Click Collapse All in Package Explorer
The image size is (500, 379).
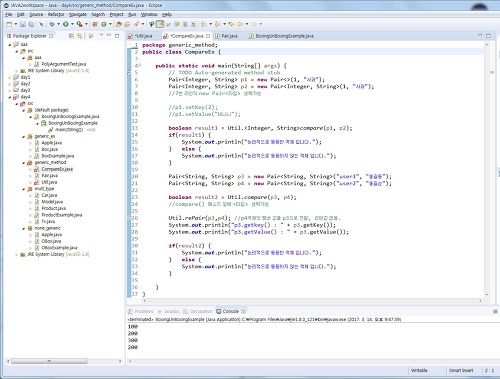(71, 36)
